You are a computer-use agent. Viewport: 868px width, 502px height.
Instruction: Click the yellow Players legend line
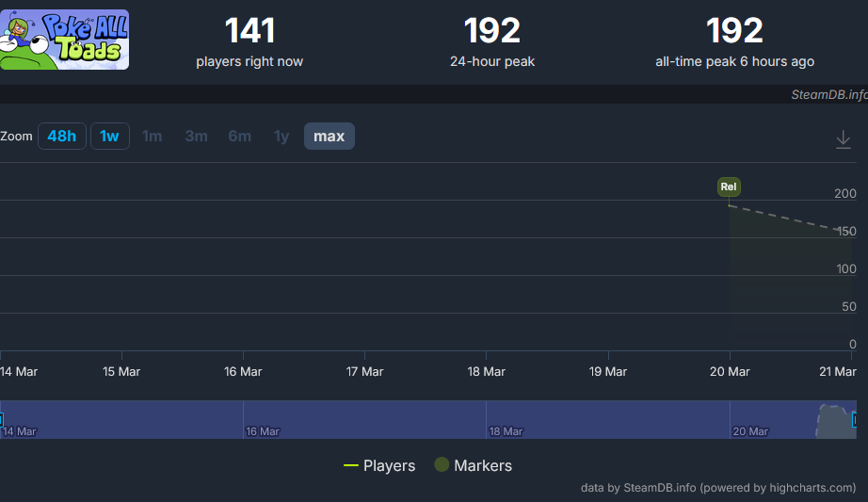point(351,465)
